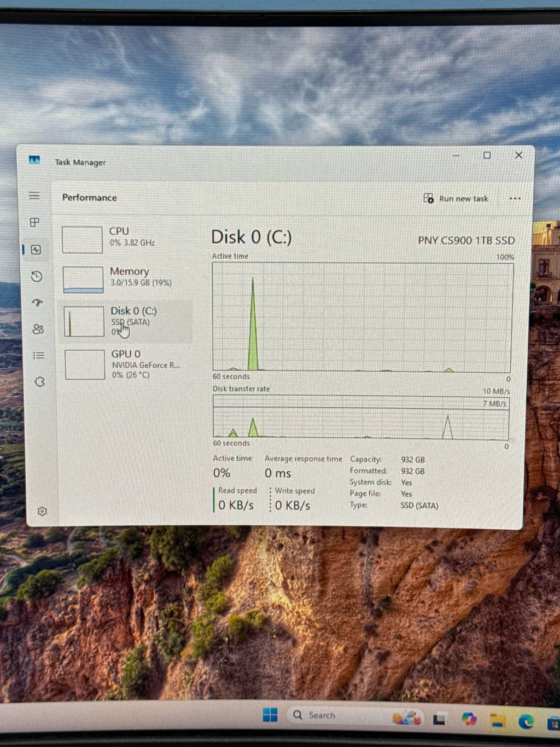Select Disk 0 (C:) SSD item
The image size is (560, 747).
click(x=126, y=321)
